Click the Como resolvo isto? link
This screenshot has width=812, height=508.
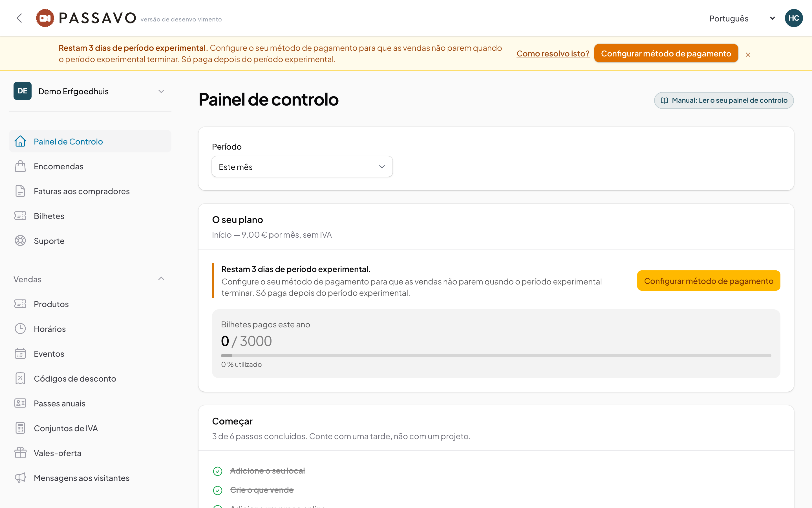tap(553, 53)
